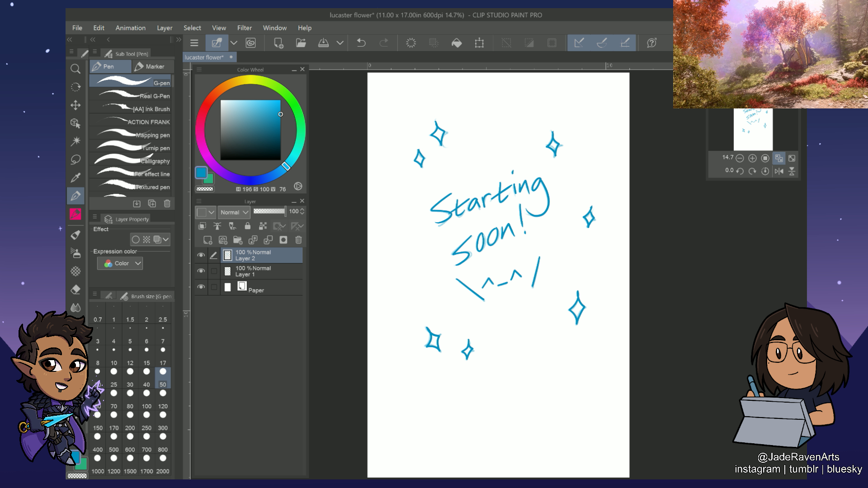Toggle Paper layer visibility eye
Image resolution: width=868 pixels, height=488 pixels.
(x=201, y=287)
